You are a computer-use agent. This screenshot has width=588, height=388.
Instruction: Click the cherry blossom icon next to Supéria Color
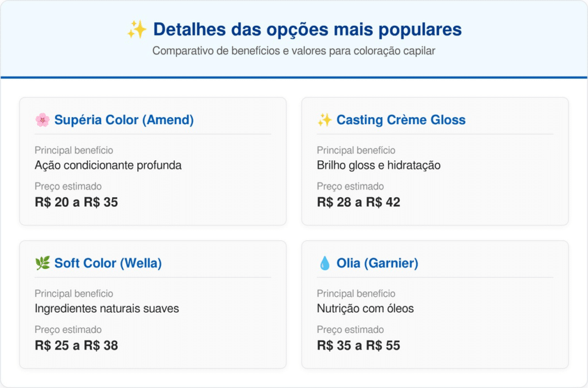tap(42, 120)
